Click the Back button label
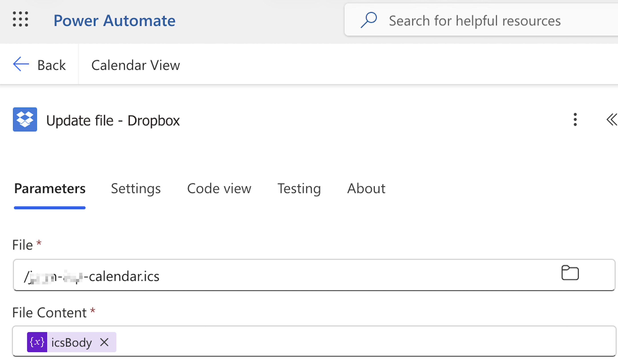Image resolution: width=618 pixels, height=364 pixels. pyautogui.click(x=52, y=65)
